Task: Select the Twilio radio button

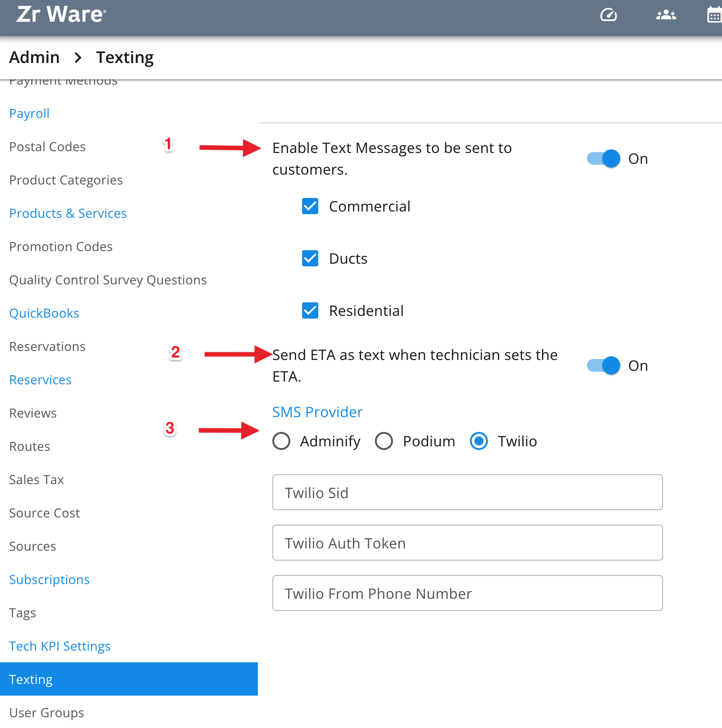Action: (479, 441)
